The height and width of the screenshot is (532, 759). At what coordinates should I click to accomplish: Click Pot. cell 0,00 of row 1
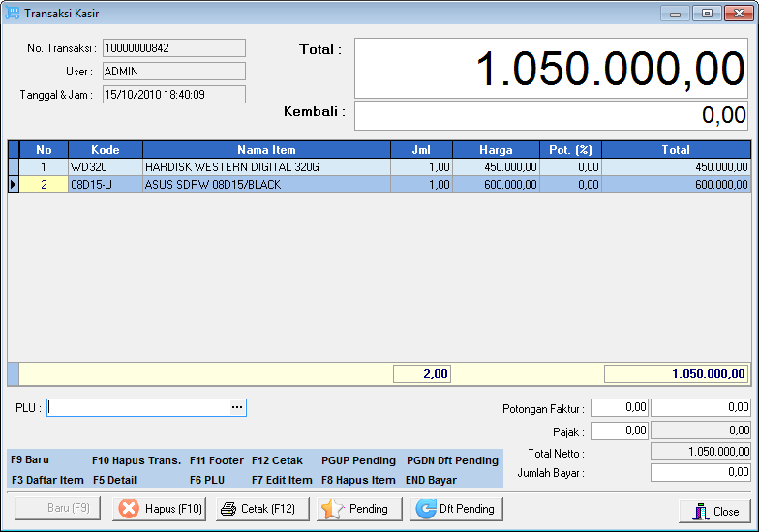point(571,167)
